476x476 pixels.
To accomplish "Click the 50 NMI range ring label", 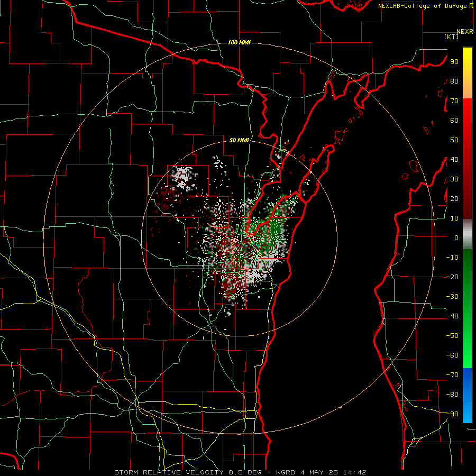I will click(239, 140).
